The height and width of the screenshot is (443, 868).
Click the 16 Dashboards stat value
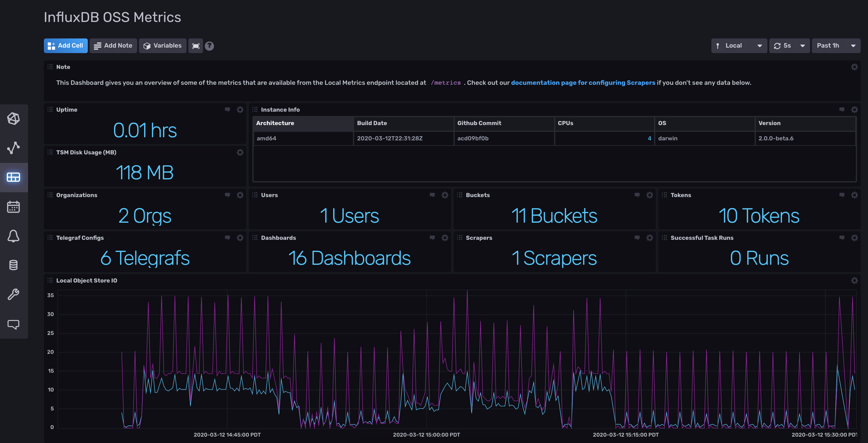click(x=349, y=258)
